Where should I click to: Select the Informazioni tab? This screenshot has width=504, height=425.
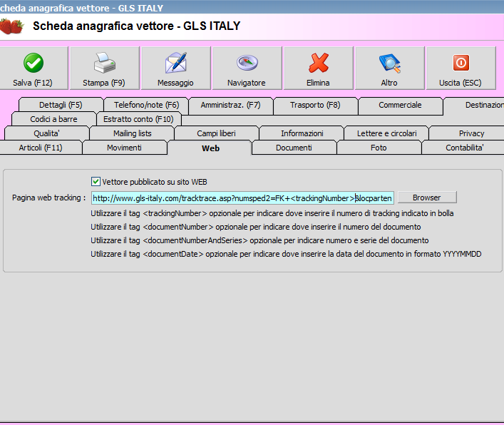pyautogui.click(x=302, y=133)
